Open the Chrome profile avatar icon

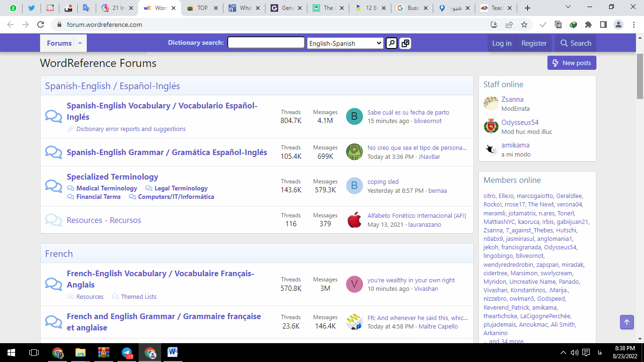tap(618, 25)
